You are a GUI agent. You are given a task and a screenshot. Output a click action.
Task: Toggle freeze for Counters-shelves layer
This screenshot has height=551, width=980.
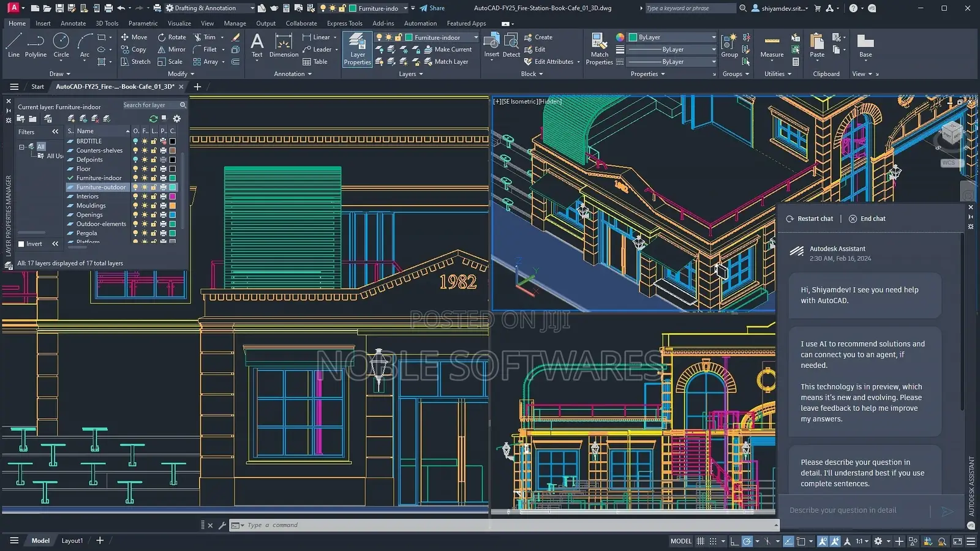point(145,151)
